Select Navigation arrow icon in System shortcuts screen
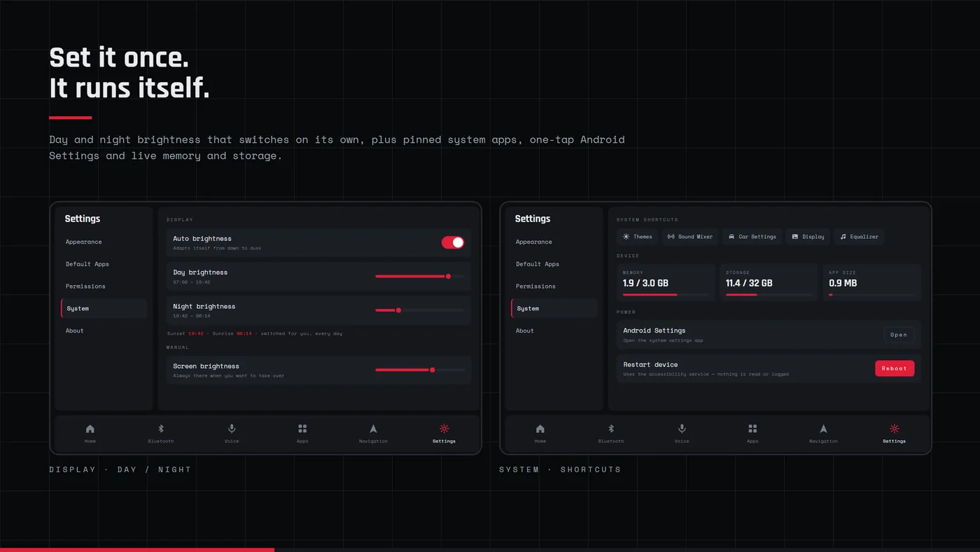Screen dimensions: 980x552 click(x=823, y=429)
